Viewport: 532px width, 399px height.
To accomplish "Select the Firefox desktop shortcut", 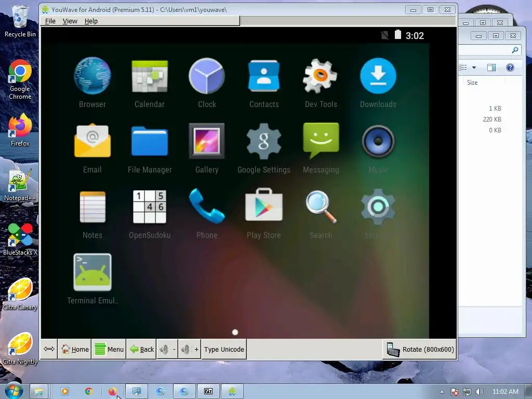I will [x=20, y=130].
